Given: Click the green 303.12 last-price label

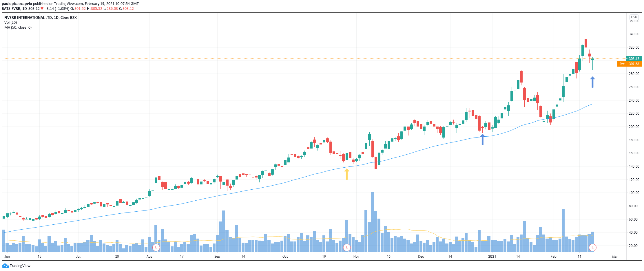Looking at the screenshot, I should pos(634,58).
